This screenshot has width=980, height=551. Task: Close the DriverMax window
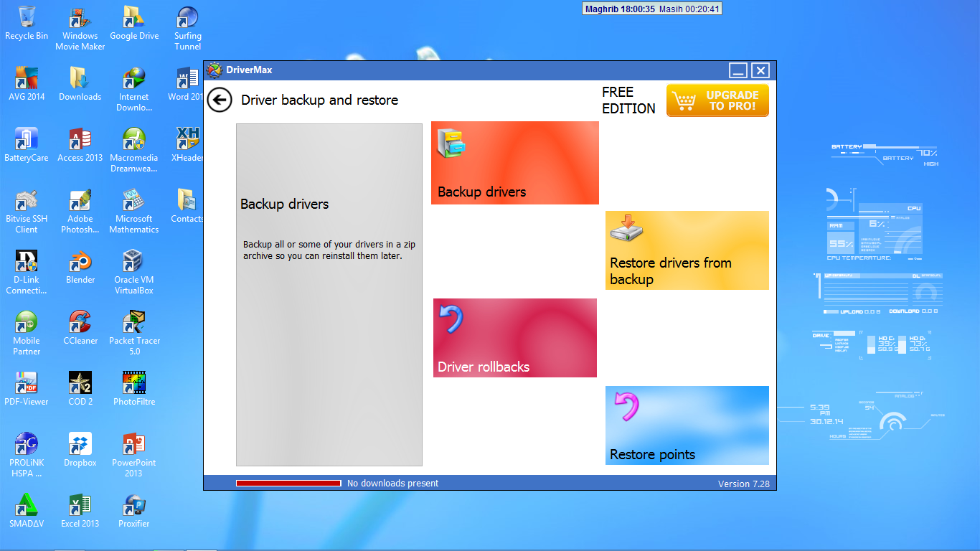pyautogui.click(x=760, y=70)
